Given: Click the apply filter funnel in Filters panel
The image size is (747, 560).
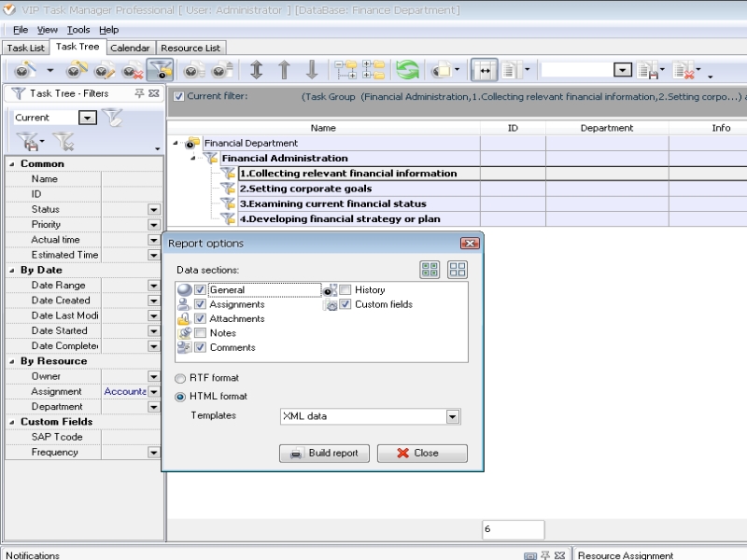Looking at the screenshot, I should [112, 118].
